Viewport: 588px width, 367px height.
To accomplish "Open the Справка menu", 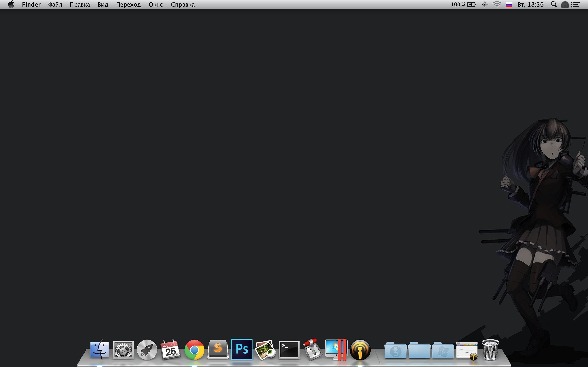I will pyautogui.click(x=183, y=4).
